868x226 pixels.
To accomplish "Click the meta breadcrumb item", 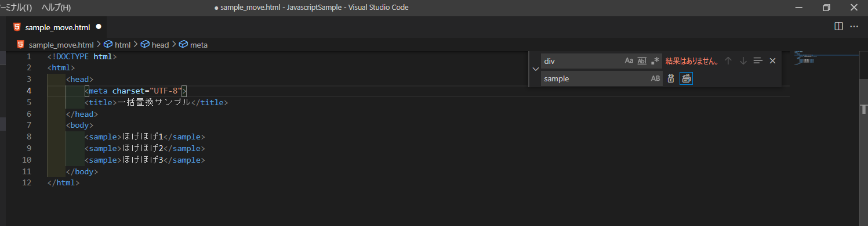I will coord(194,45).
